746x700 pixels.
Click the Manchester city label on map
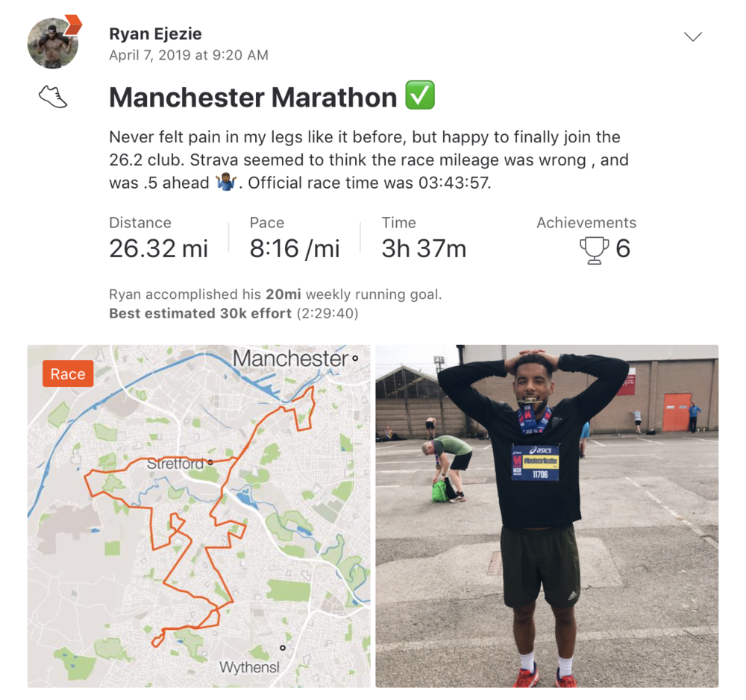[291, 358]
